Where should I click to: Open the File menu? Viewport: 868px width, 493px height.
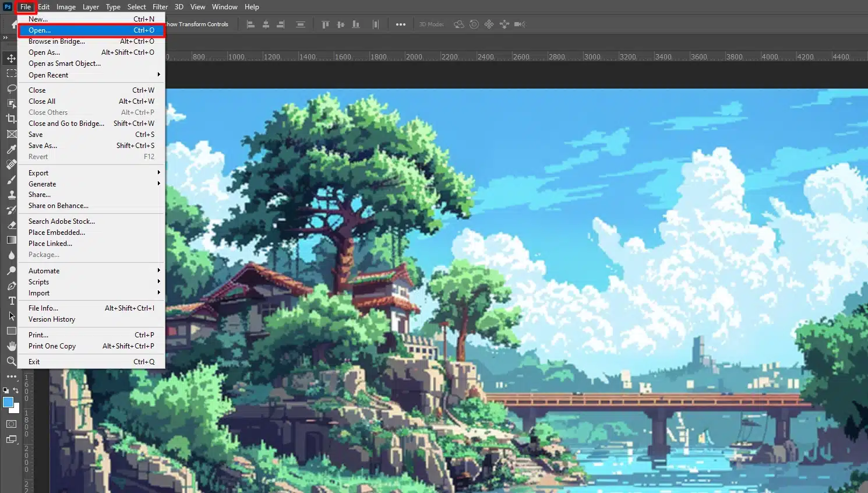[26, 7]
